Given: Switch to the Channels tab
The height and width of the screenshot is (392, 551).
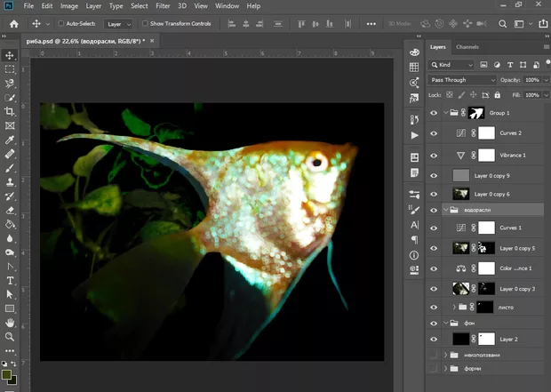Looking at the screenshot, I should [x=467, y=47].
